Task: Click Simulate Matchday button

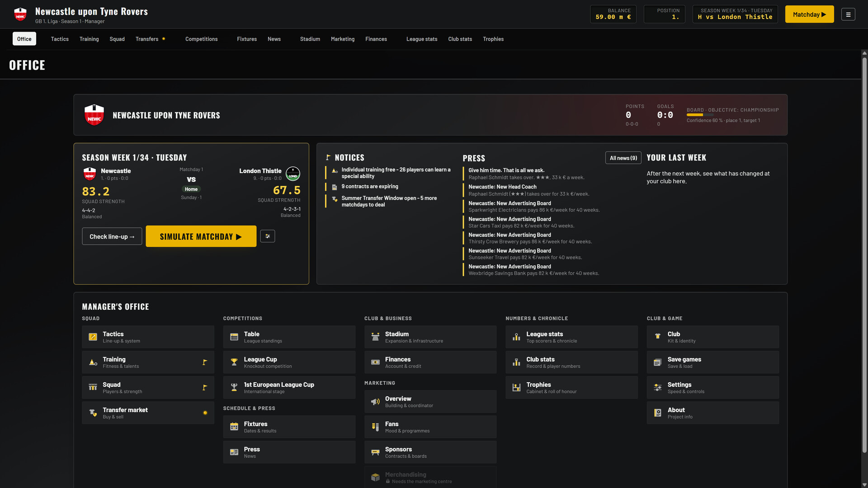Action: tap(201, 236)
